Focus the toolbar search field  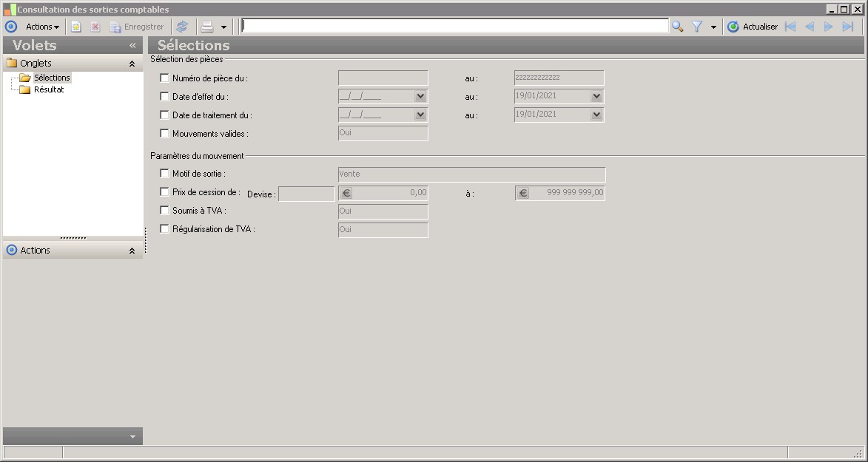[x=455, y=26]
